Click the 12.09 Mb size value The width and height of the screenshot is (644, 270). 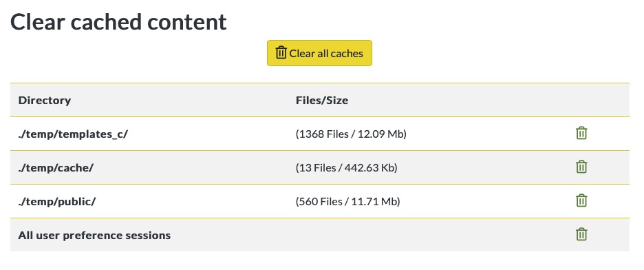pyautogui.click(x=381, y=134)
